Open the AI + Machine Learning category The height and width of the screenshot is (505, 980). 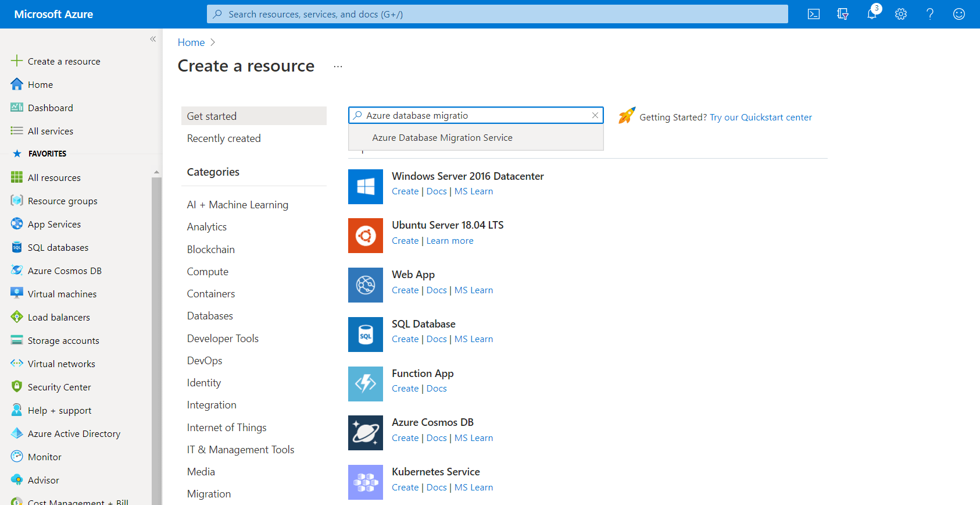238,205
